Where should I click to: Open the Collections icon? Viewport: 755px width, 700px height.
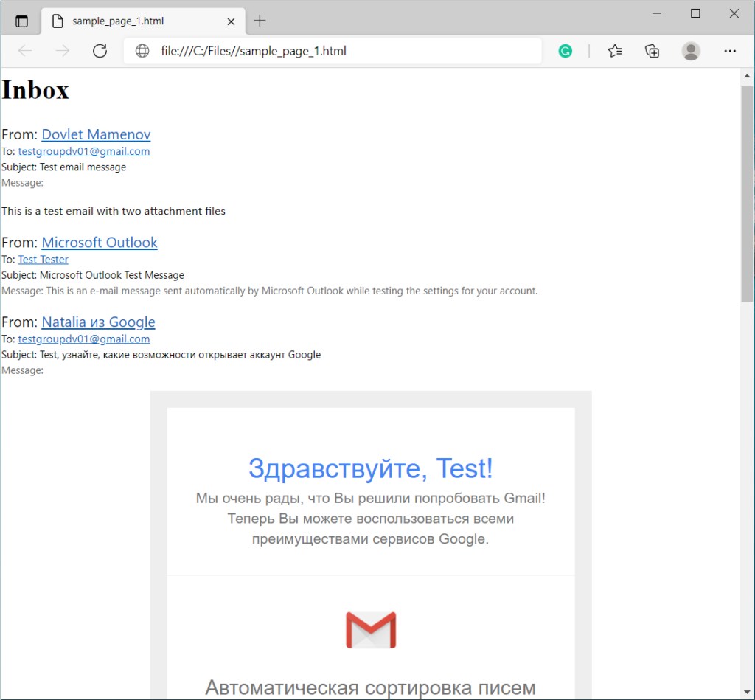tap(652, 51)
